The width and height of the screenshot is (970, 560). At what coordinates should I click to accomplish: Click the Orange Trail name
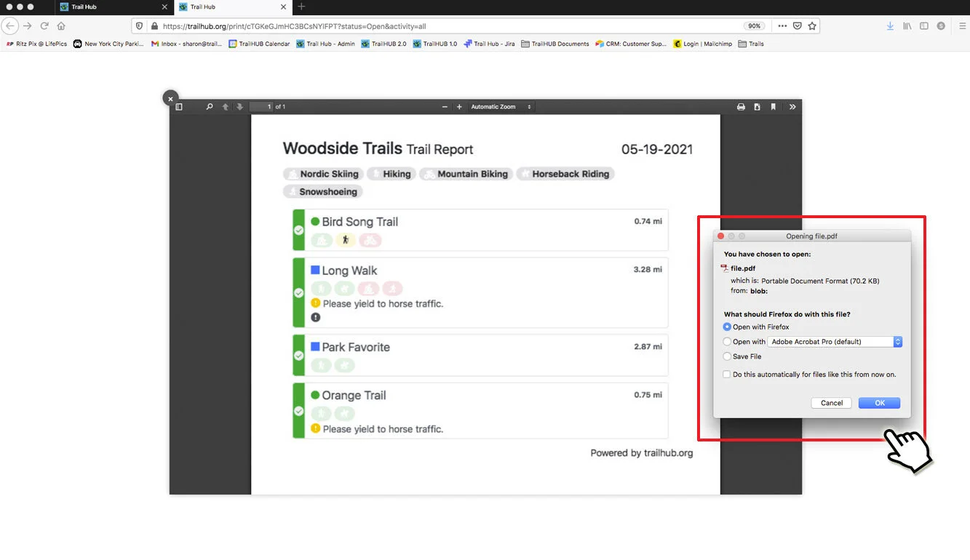pos(354,396)
